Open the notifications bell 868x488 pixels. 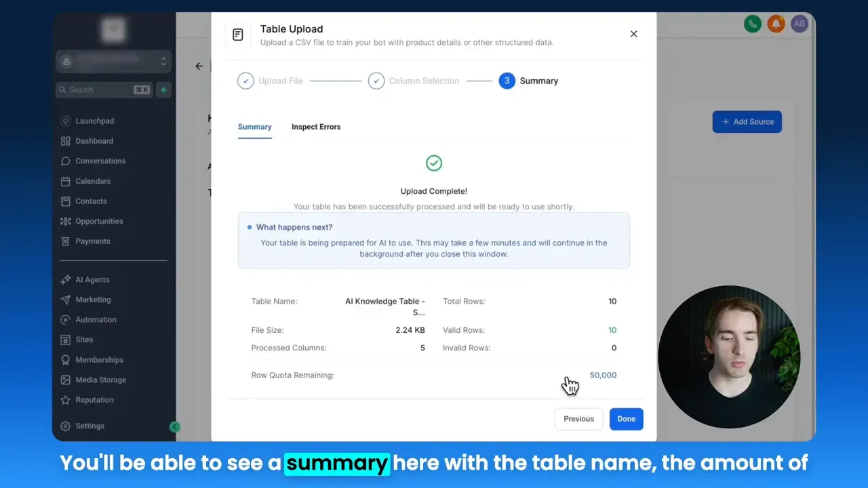click(776, 23)
